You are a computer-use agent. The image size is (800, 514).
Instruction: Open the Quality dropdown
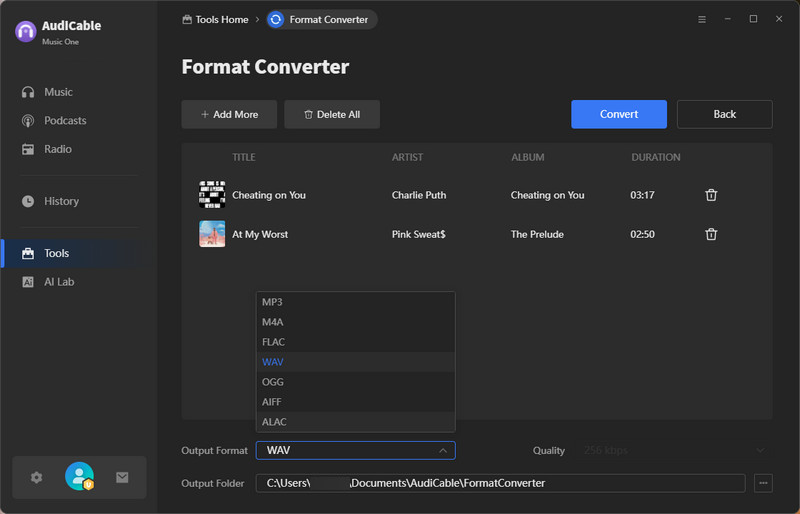pos(674,450)
